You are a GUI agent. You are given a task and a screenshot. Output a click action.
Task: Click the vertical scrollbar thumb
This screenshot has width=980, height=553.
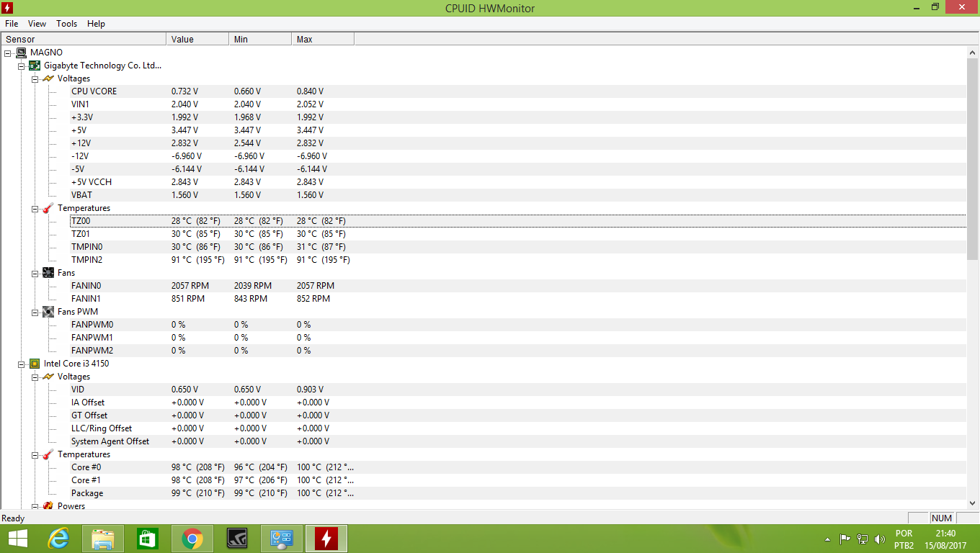tap(973, 159)
